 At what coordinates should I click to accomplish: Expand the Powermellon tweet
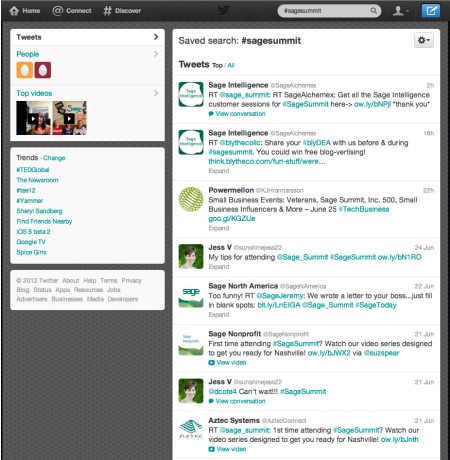tap(219, 228)
